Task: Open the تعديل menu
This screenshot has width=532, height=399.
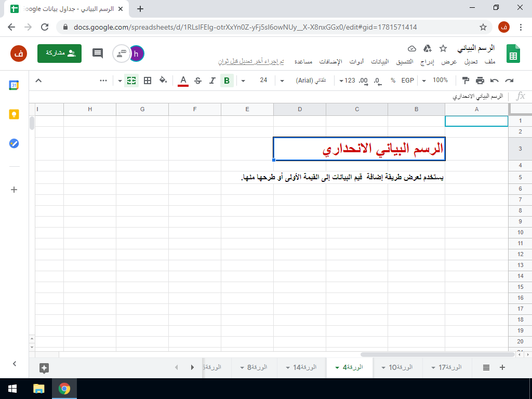Action: 471,62
